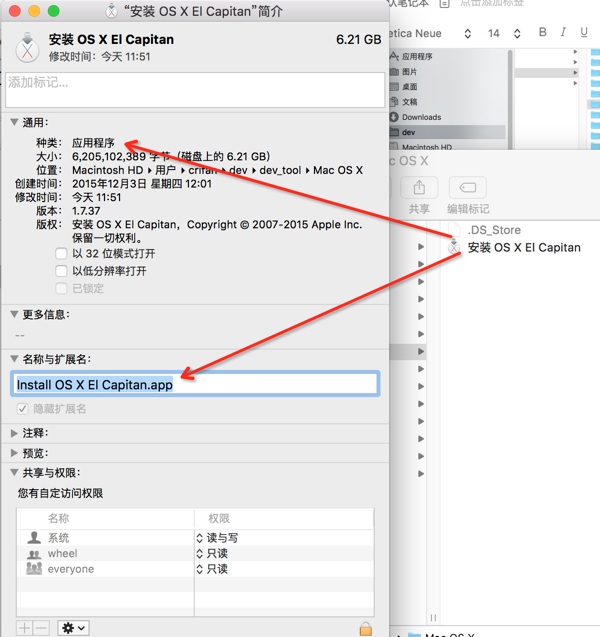Click the 共享 share icon in Finder toolbar
The width and height of the screenshot is (600, 637).
(x=419, y=187)
